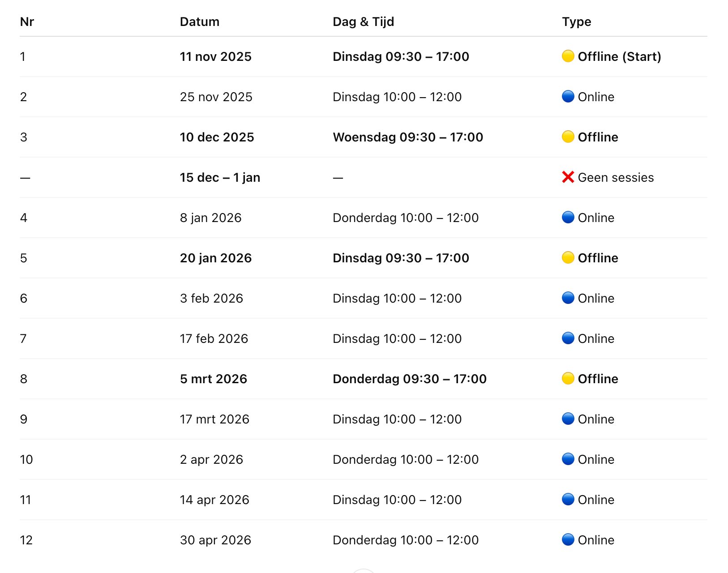Viewport: 728px width, 573px height.
Task: Click the yellow circle in the 10 dec 2025 row
Action: tap(568, 137)
